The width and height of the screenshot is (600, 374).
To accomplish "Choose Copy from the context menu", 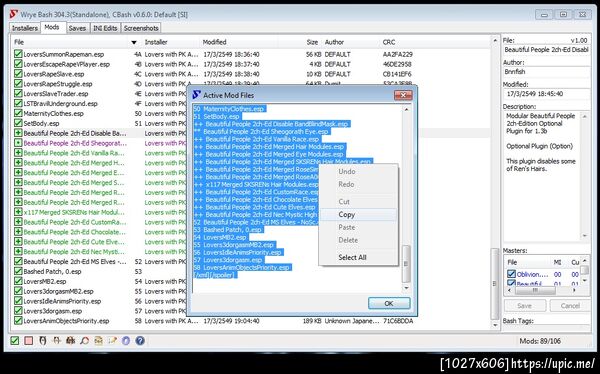I will [358, 214].
